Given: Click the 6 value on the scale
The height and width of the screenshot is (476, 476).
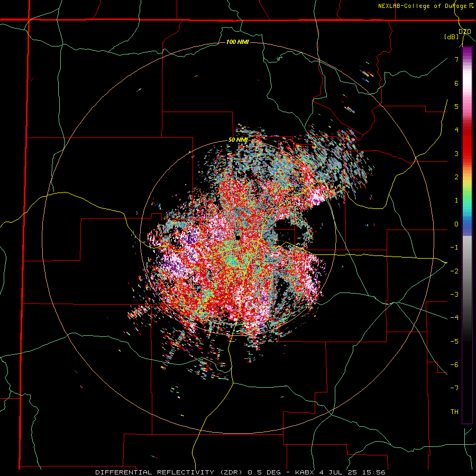Looking at the screenshot, I should 456,83.
